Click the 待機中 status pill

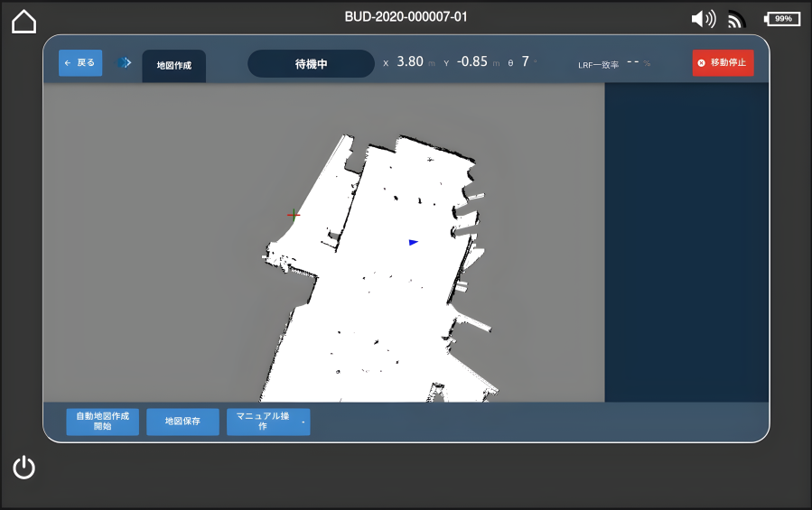[311, 64]
